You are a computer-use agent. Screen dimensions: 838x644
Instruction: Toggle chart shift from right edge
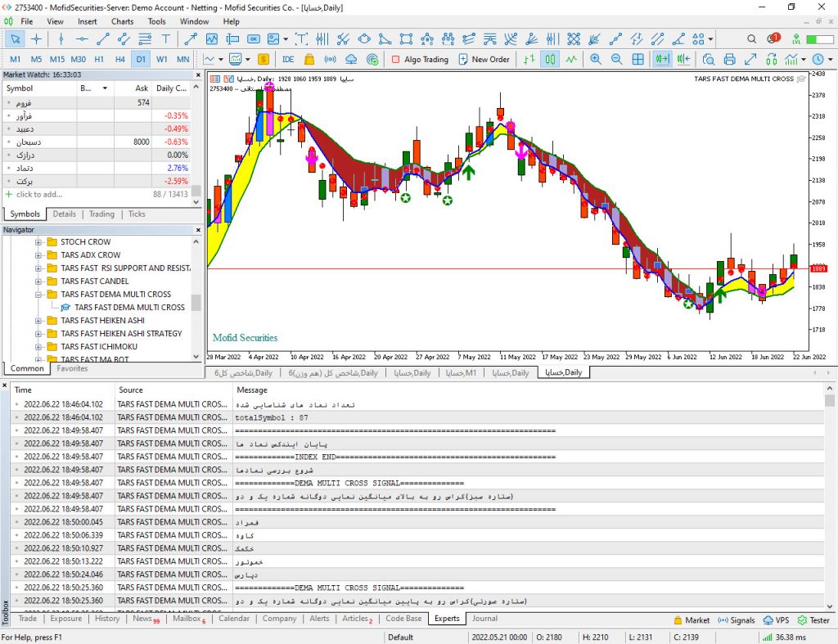[x=683, y=59]
